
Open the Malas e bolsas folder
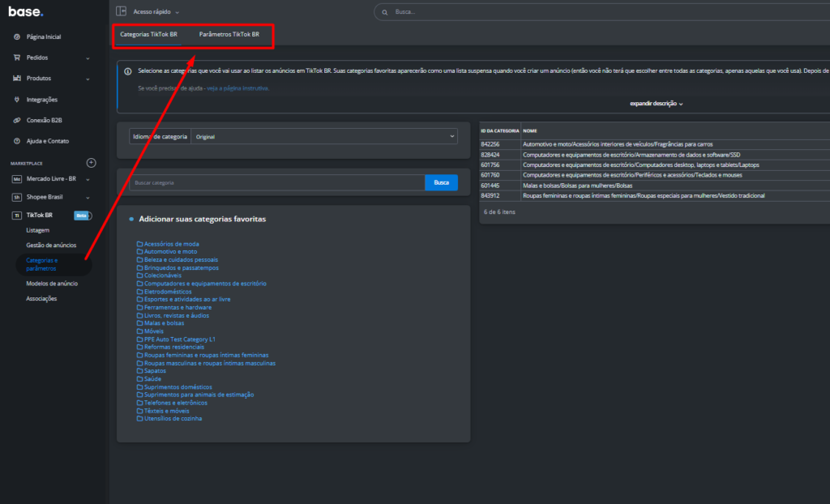click(x=160, y=323)
